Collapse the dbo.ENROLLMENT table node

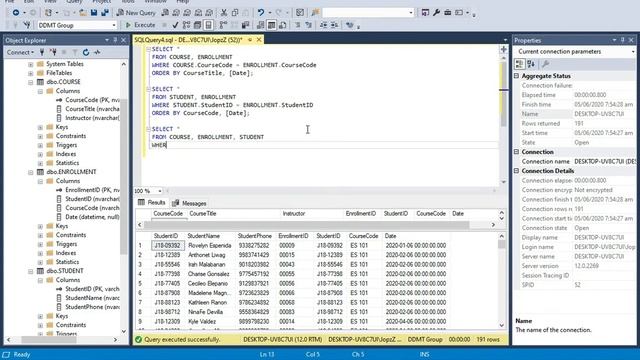point(31,172)
